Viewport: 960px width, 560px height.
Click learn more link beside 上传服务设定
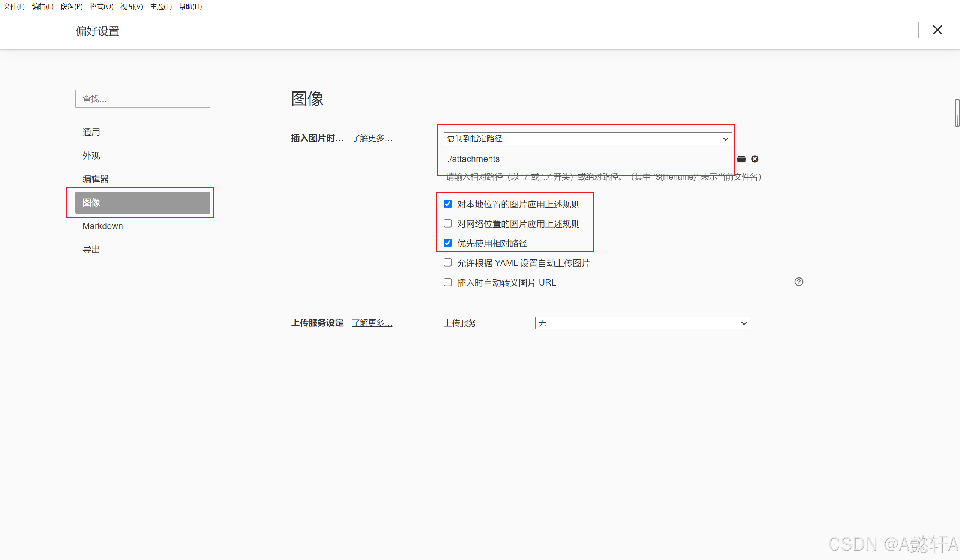(372, 323)
